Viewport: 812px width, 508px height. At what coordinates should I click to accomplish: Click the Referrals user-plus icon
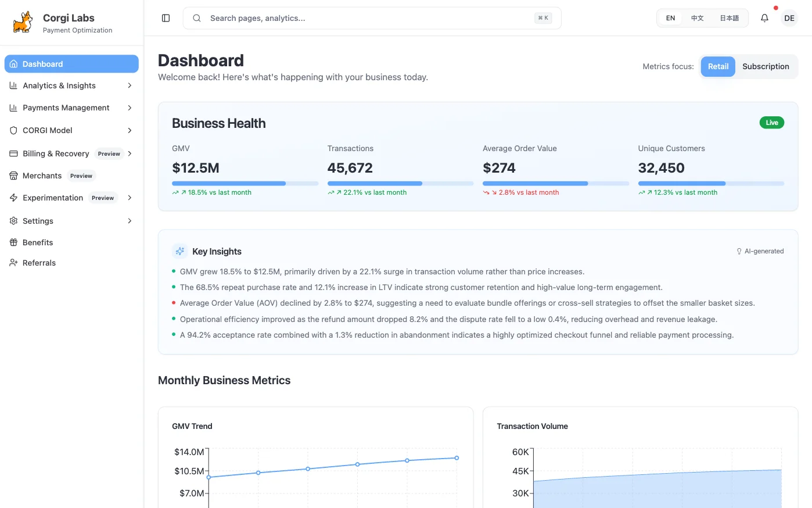tap(13, 263)
